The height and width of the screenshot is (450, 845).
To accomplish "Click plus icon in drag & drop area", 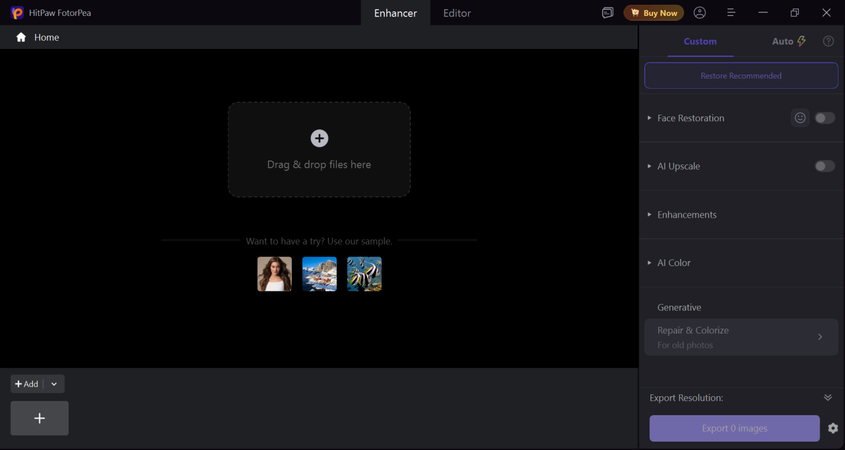I will tap(319, 139).
